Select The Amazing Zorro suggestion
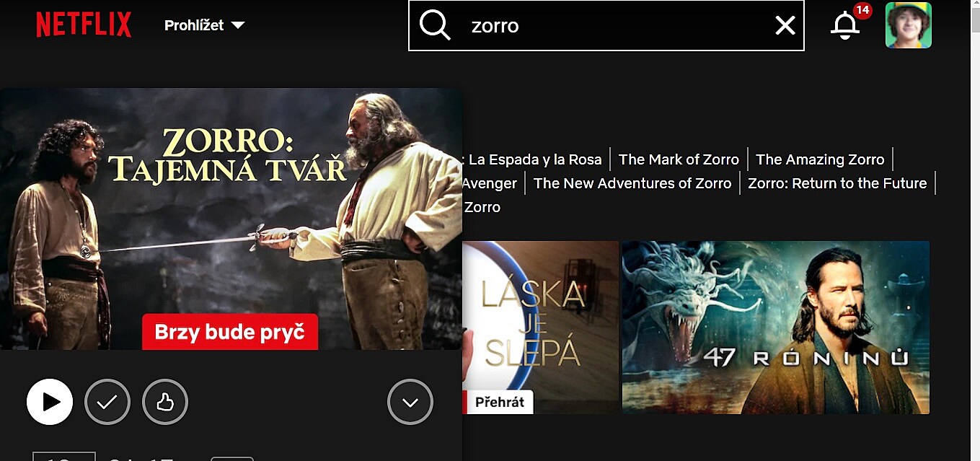 coord(820,159)
